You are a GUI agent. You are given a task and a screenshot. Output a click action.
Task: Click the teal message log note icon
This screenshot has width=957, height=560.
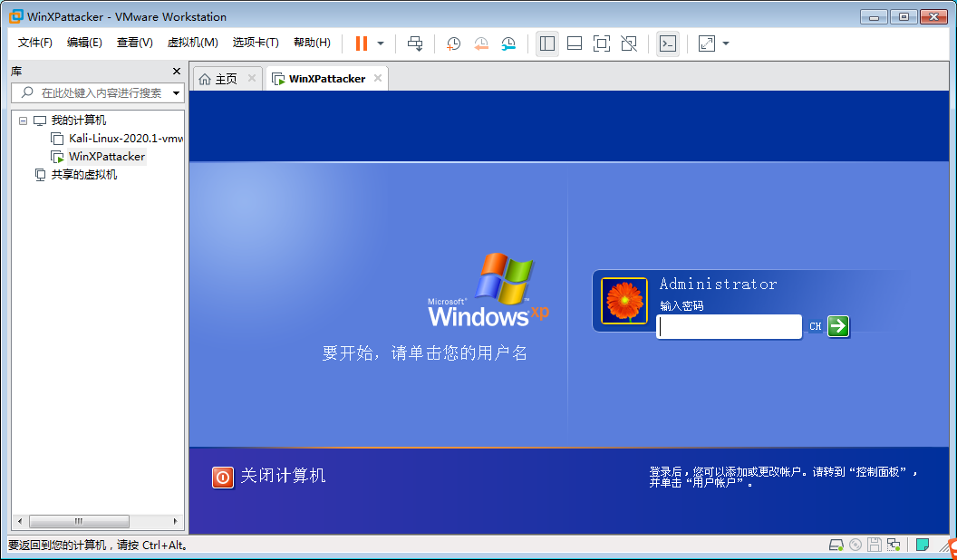[x=923, y=545]
